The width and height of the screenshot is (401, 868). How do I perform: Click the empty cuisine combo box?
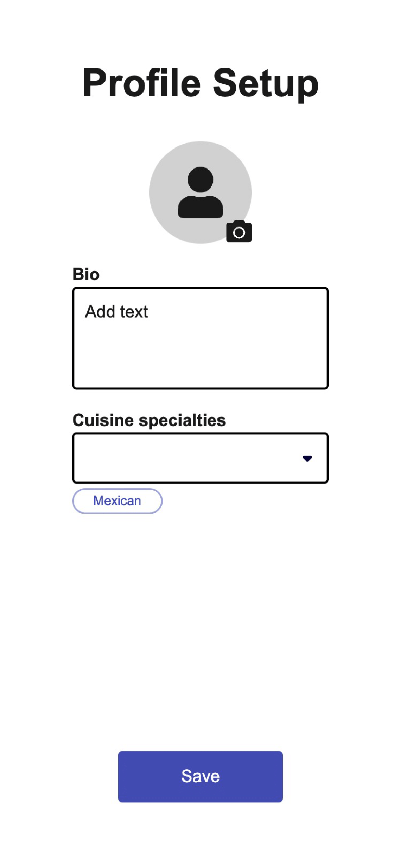click(x=187, y=458)
